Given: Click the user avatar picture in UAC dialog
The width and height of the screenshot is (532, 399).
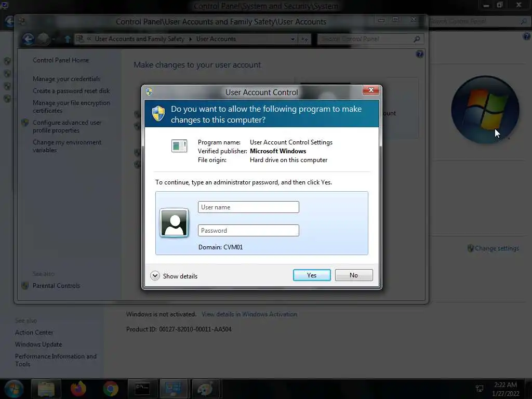Looking at the screenshot, I should point(174,222).
